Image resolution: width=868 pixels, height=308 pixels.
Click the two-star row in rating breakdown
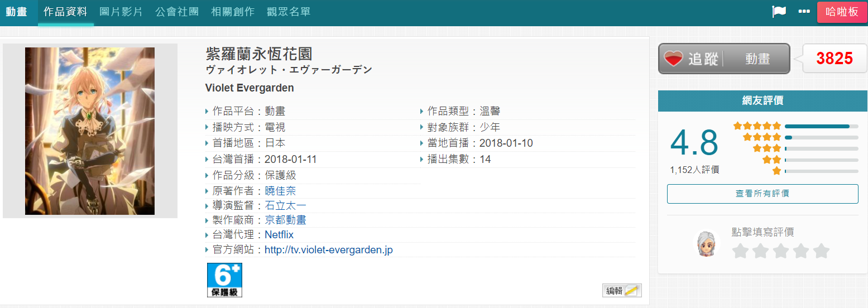point(811,160)
